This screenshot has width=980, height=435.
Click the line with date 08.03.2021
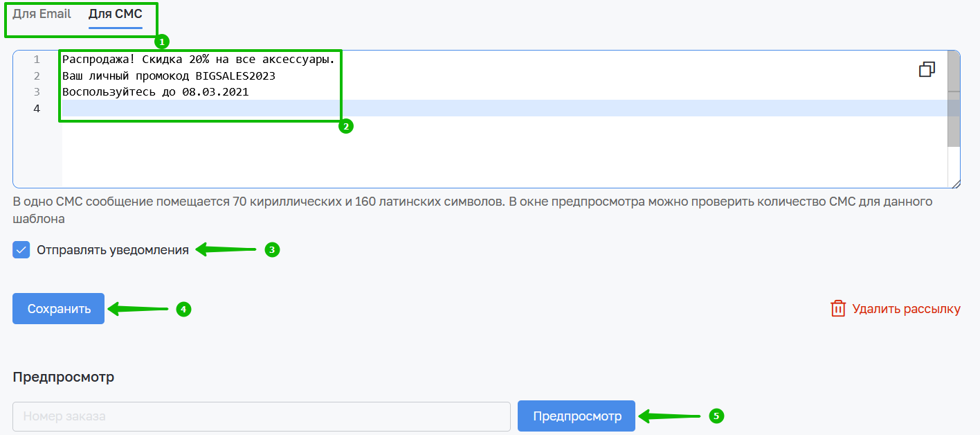point(156,91)
